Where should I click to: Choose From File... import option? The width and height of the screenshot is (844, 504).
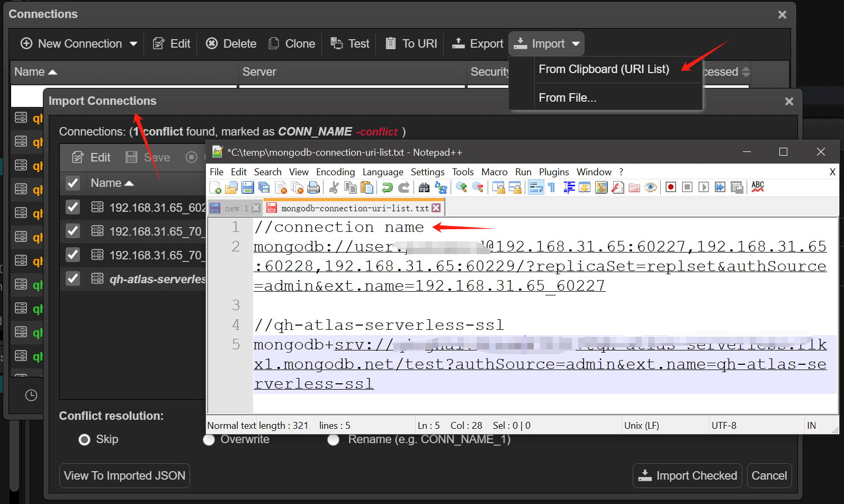point(567,98)
